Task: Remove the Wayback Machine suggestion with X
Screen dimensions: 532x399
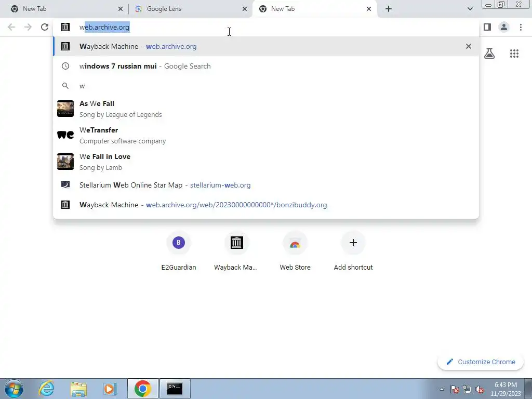Action: pyautogui.click(x=469, y=46)
